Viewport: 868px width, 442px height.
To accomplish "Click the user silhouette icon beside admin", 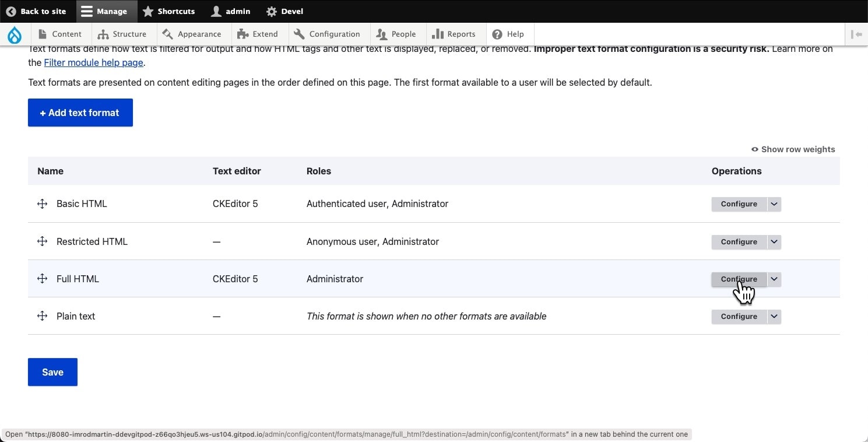I will pyautogui.click(x=216, y=11).
